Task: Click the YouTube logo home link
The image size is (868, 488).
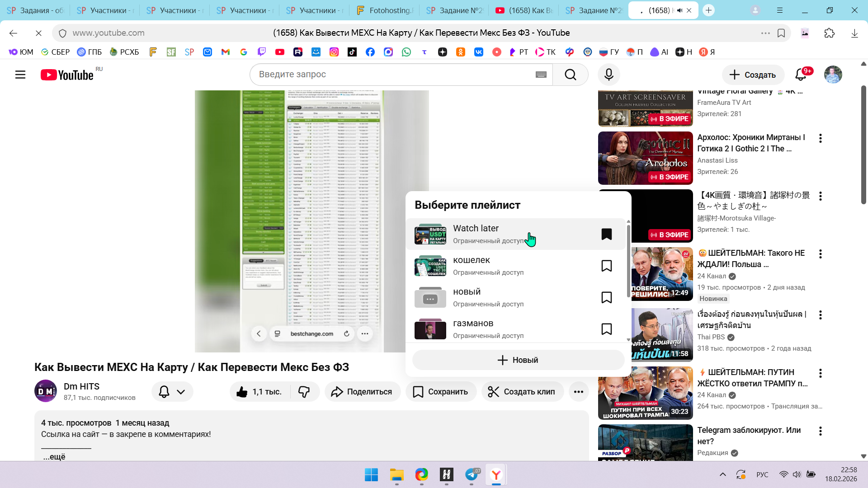Action: 68,75
